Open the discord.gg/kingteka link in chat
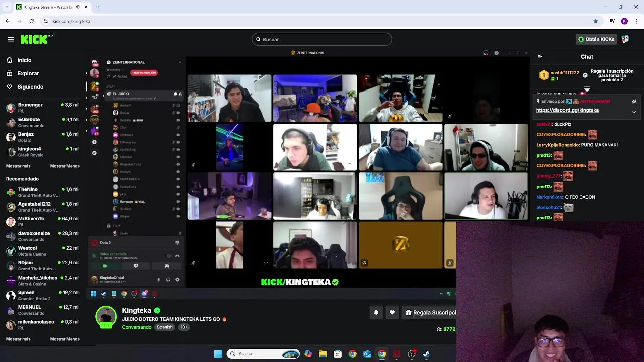Screen dimensions: 644x362 coord(567,110)
